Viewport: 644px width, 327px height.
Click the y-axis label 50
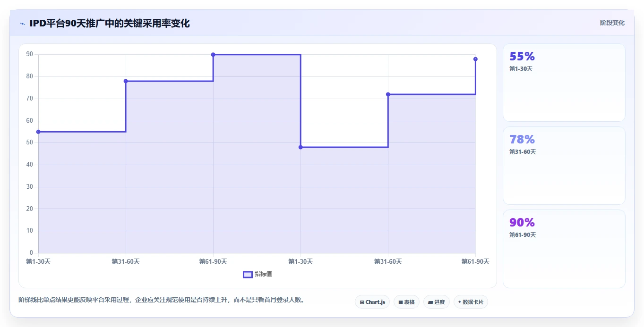click(x=30, y=143)
